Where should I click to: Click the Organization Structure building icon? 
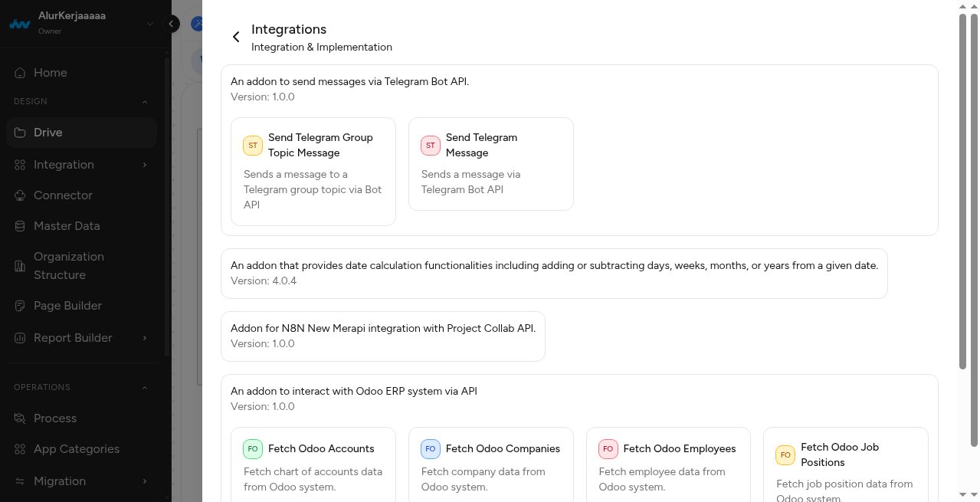[x=20, y=266]
